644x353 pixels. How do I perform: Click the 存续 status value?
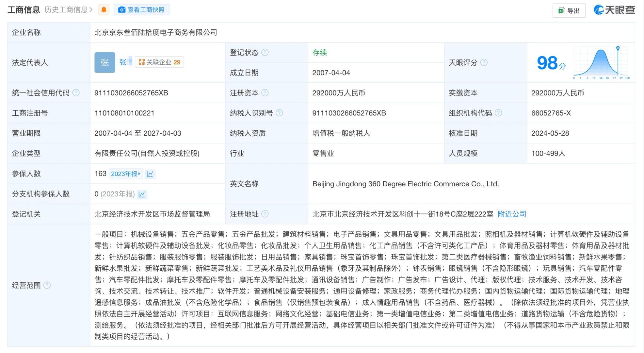pyautogui.click(x=319, y=53)
